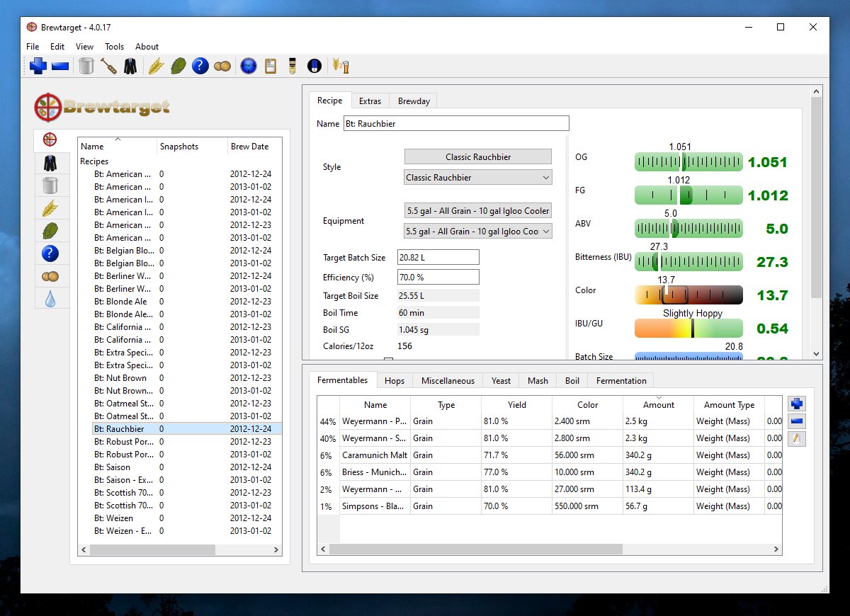Edit fermentable with the pencil note button
Image resolution: width=850 pixels, height=616 pixels.
click(797, 438)
